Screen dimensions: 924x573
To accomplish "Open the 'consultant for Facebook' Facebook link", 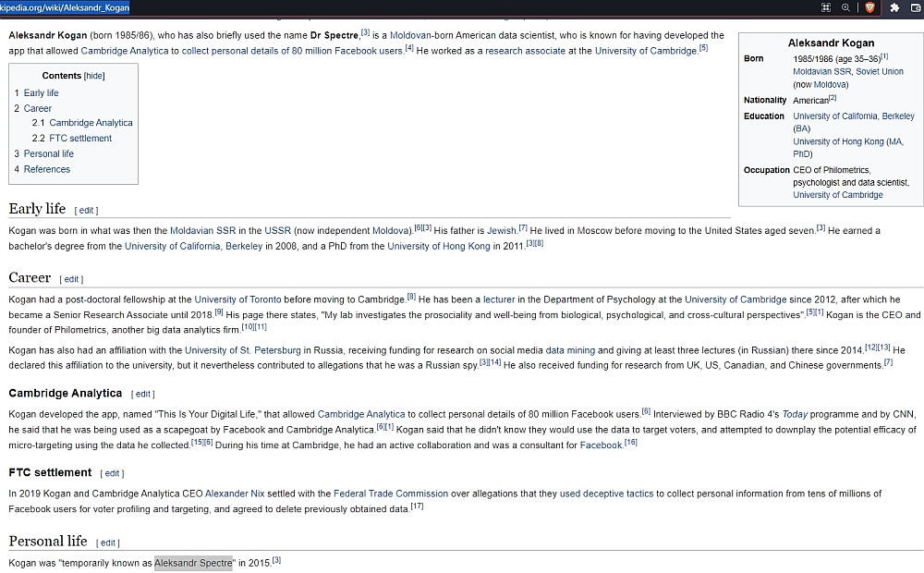I will pos(602,445).
